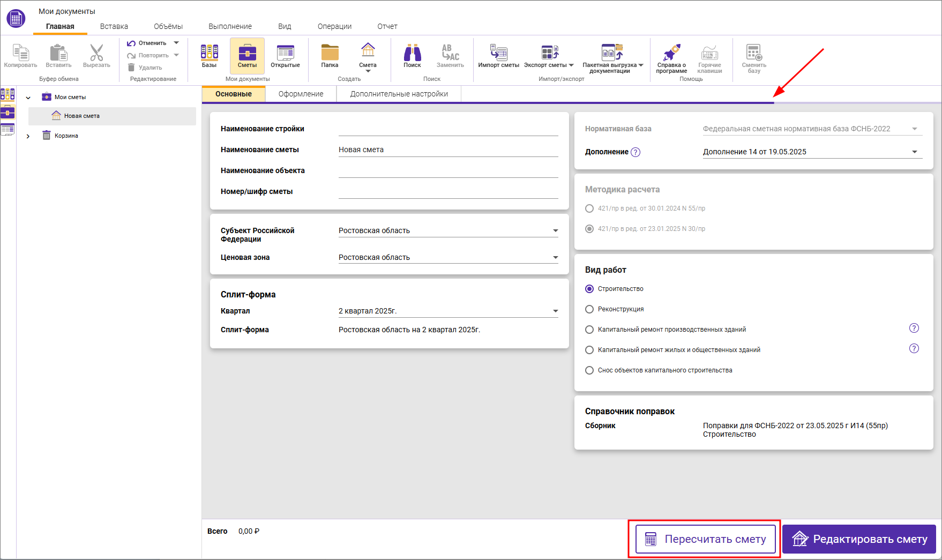The width and height of the screenshot is (942, 560).
Task: Open the Объёмы ribbon tab
Action: point(168,26)
